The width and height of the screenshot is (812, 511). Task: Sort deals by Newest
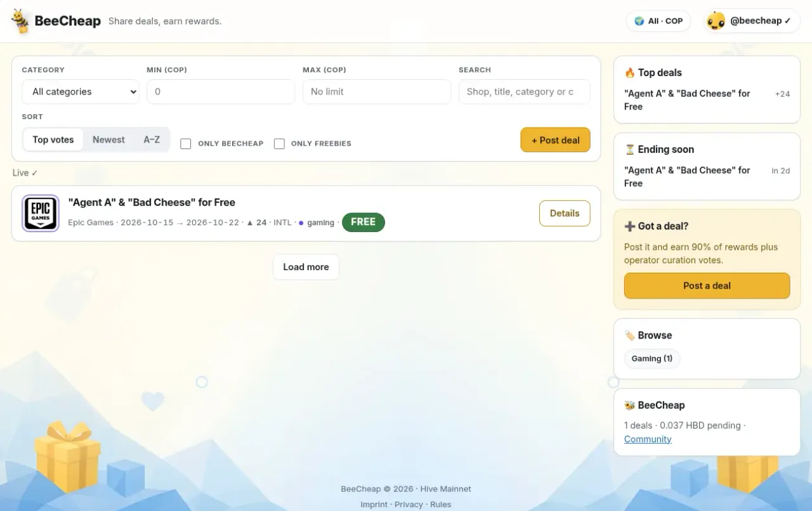(x=108, y=139)
